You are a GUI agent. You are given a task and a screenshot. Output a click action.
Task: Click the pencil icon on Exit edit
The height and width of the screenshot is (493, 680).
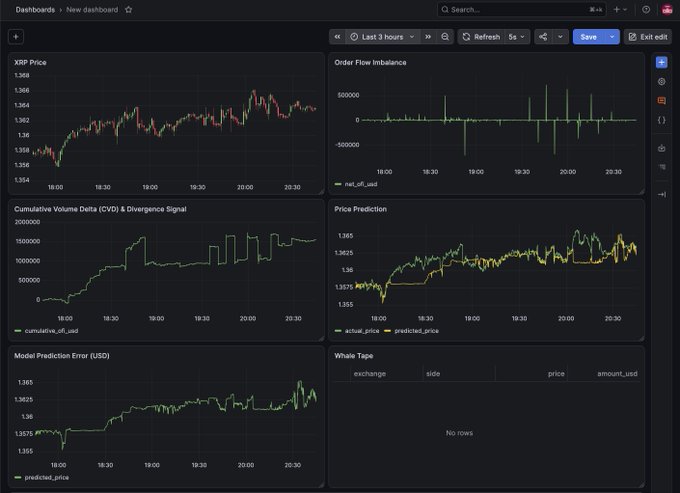point(632,37)
